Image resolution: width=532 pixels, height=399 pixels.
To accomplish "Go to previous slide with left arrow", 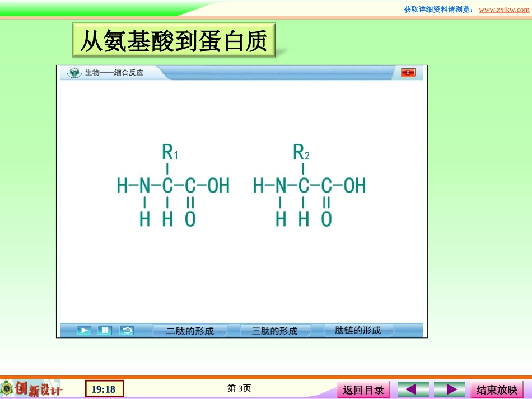I will click(x=413, y=389).
